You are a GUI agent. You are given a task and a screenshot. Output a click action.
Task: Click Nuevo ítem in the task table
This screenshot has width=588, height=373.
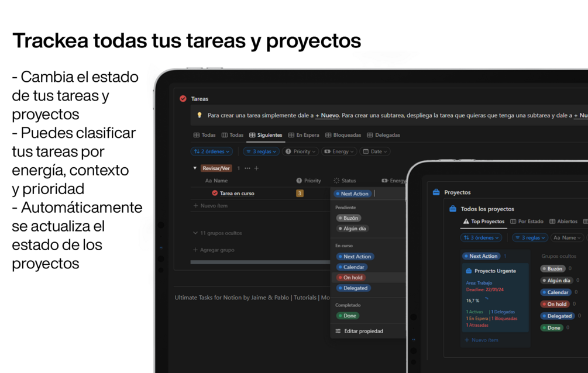tap(211, 205)
